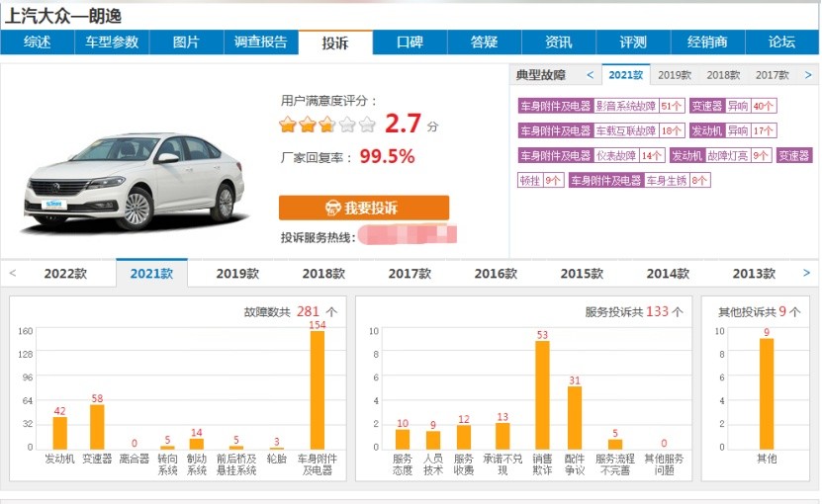Open the 调查报告 tab
The width and height of the screenshot is (822, 504).
[260, 42]
